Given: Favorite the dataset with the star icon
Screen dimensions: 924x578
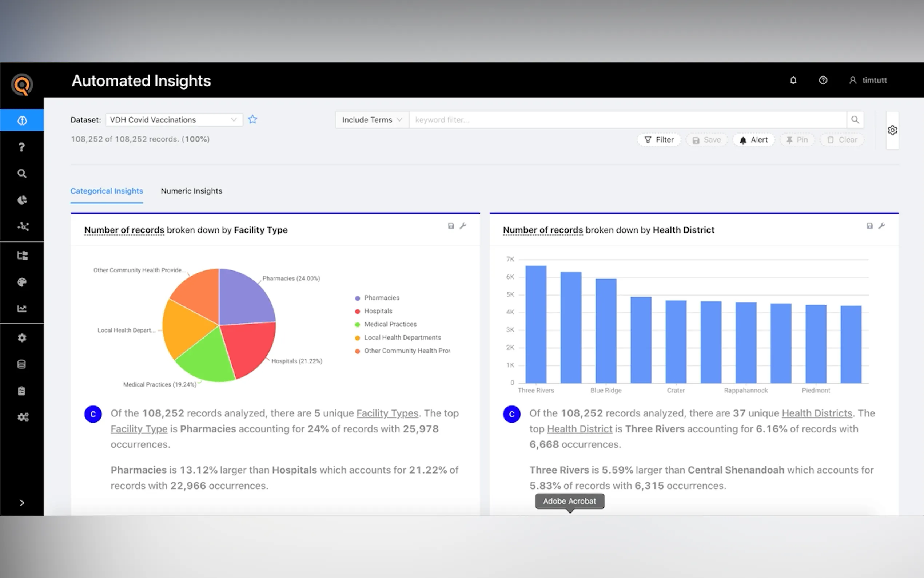Looking at the screenshot, I should [252, 120].
